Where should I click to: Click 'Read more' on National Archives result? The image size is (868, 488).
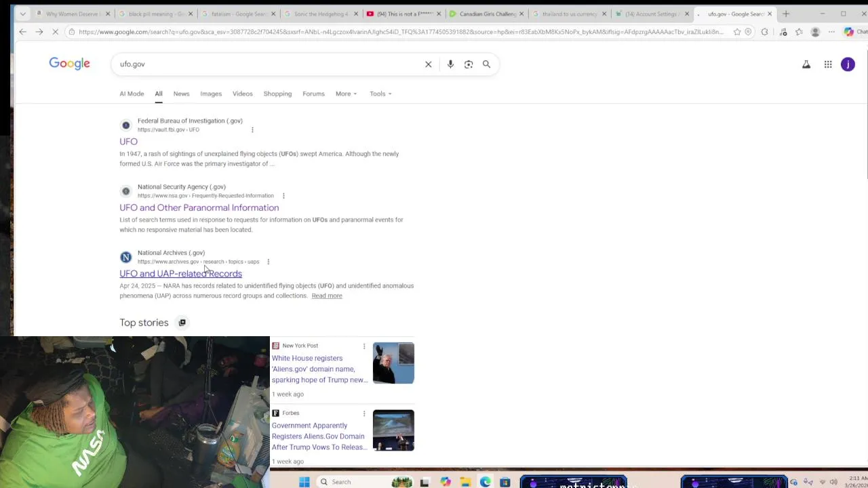pos(327,296)
